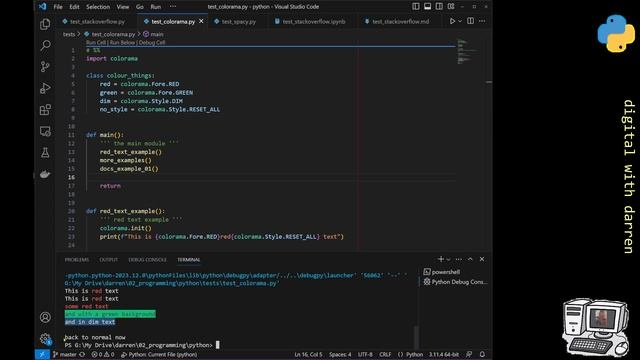
Task: Open the Edit menu
Action: [x=74, y=7]
